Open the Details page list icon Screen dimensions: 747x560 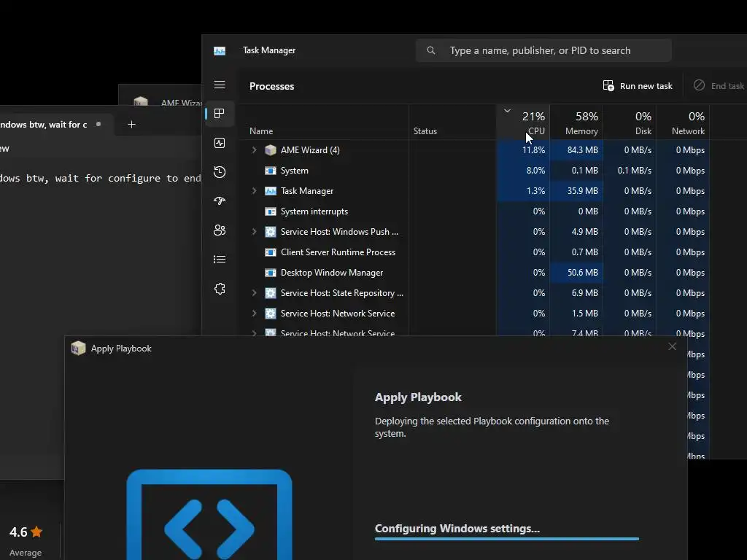click(x=220, y=260)
